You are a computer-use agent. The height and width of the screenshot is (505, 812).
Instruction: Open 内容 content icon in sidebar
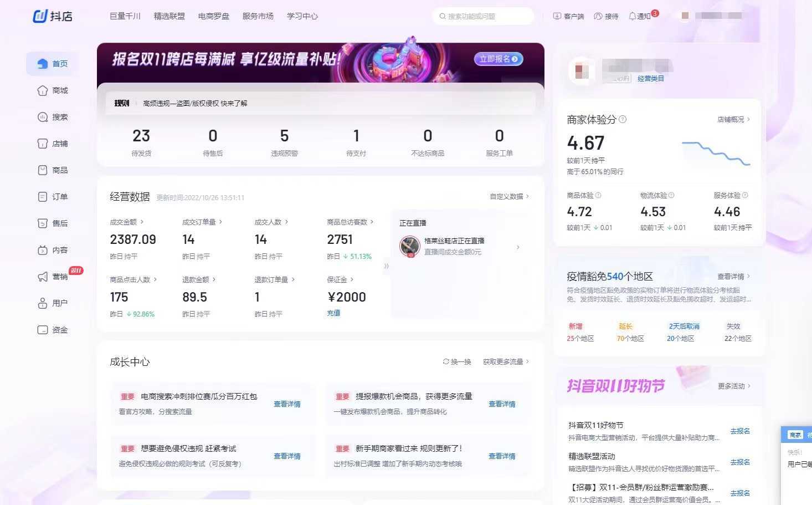[43, 250]
